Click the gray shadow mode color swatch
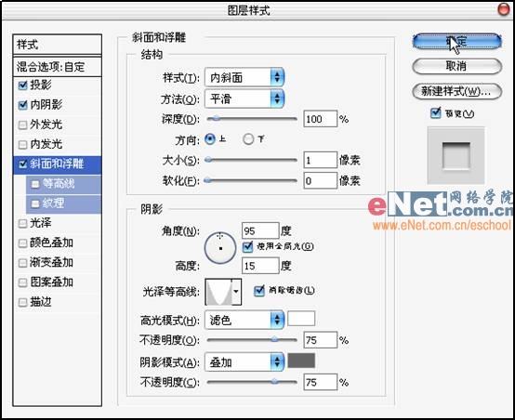Screen dimensions: 515x420 click(301, 361)
